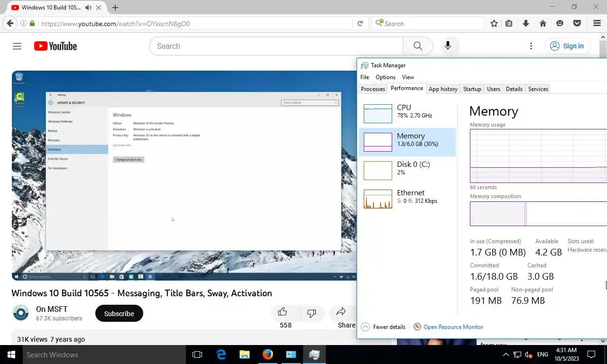Viewport: 607px width, 364px height.
Task: Switch to the Startup tab
Action: point(472,89)
